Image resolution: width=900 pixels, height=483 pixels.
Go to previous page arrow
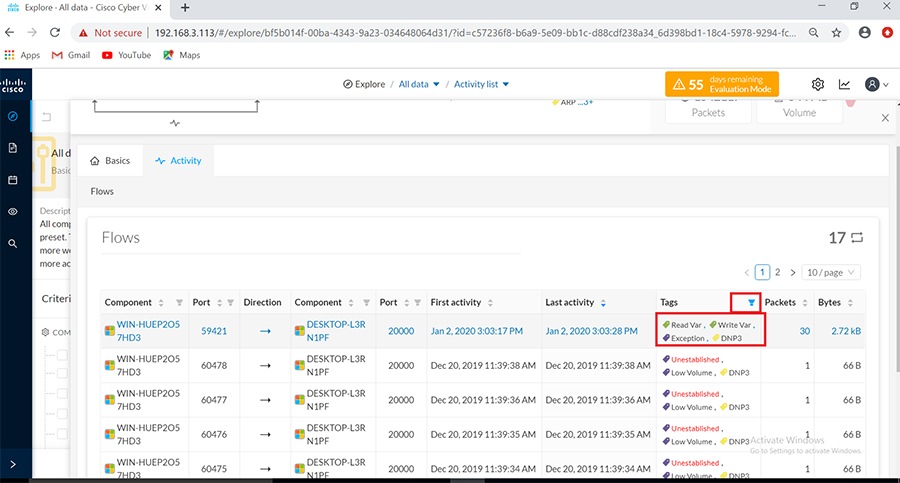click(x=747, y=272)
